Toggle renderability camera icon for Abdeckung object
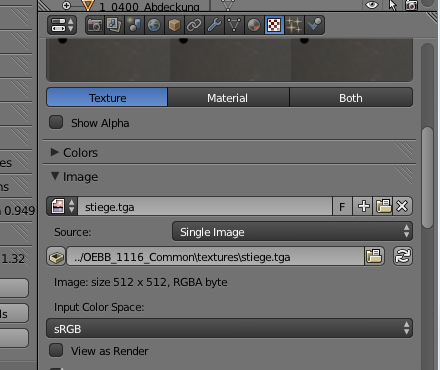The image size is (440, 370). pyautogui.click(x=411, y=5)
